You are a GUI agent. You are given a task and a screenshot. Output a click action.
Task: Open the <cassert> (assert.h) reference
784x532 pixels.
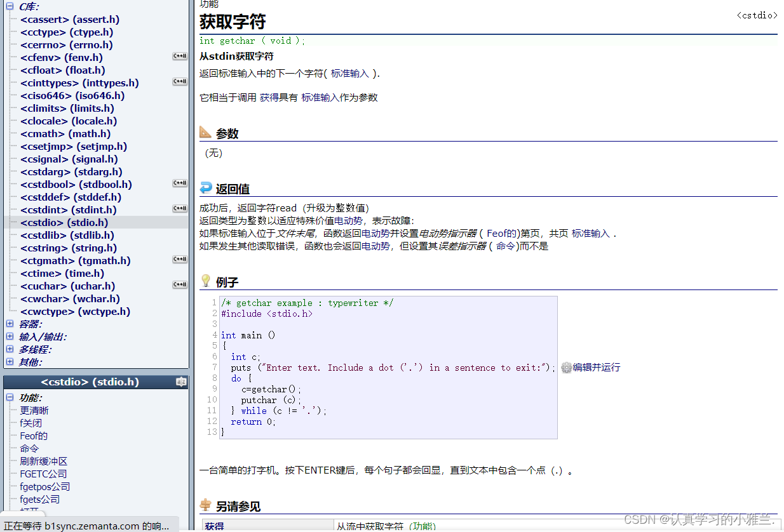click(x=69, y=20)
